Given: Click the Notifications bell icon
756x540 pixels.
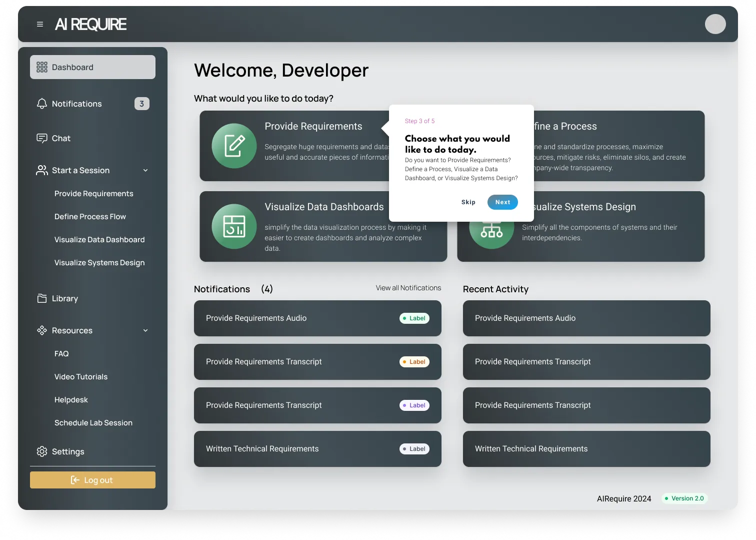Looking at the screenshot, I should [x=42, y=104].
